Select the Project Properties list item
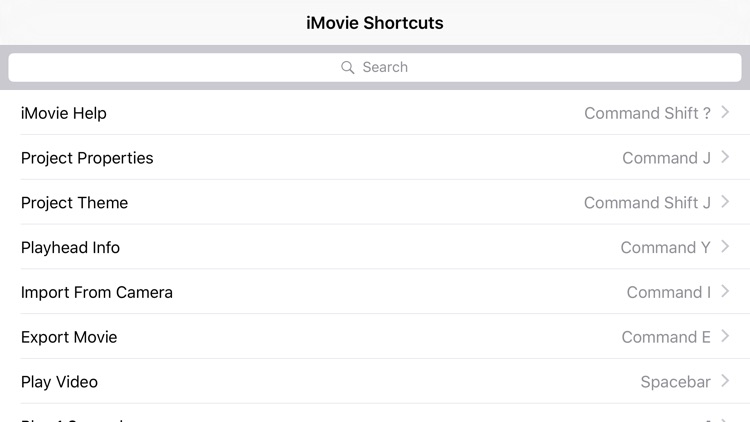Image resolution: width=750 pixels, height=422 pixels. (x=87, y=158)
